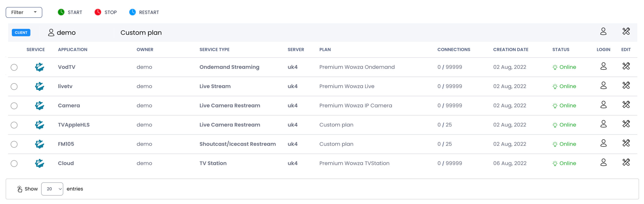Screen dimensions: 644x204
Task: Select the TVAppleHLS row radio button
Action: tap(14, 125)
